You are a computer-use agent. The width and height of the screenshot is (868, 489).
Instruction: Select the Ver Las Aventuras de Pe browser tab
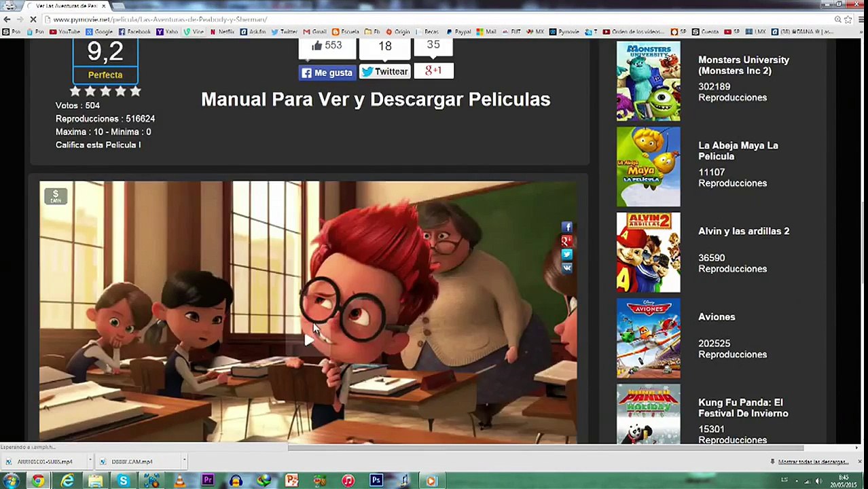[x=66, y=5]
